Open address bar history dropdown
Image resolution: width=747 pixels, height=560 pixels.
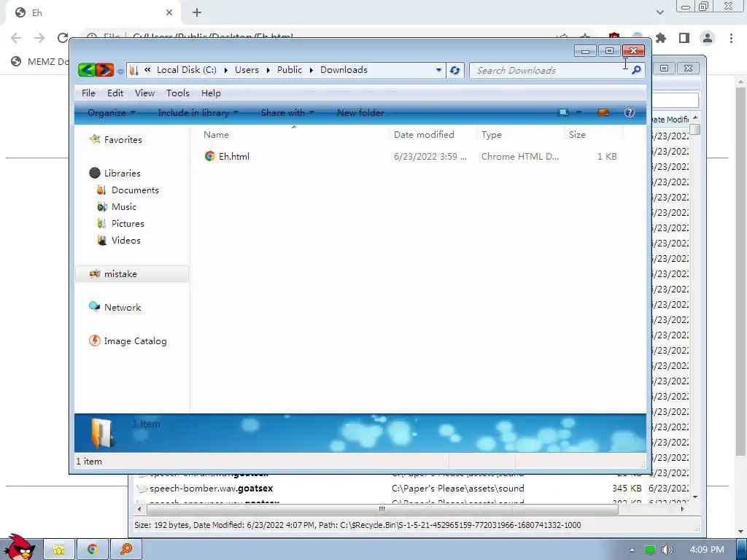tap(438, 71)
